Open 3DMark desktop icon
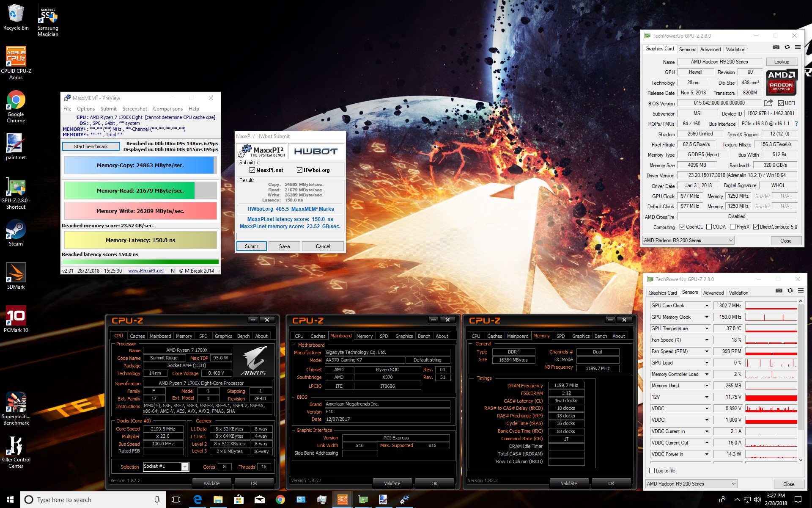This screenshot has width=812, height=508. pos(16,276)
